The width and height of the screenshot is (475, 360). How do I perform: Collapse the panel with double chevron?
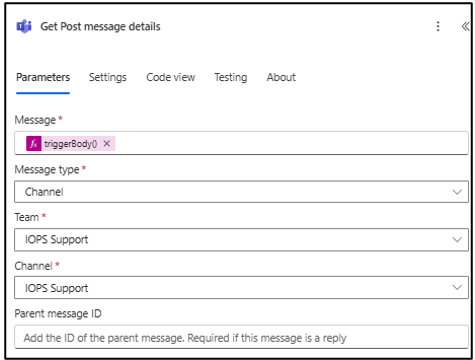pyautogui.click(x=465, y=26)
